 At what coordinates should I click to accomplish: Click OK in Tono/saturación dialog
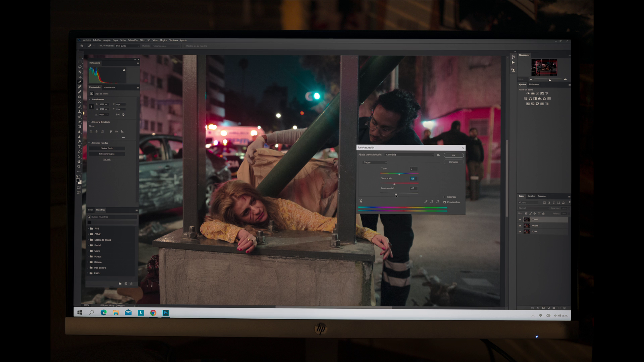[453, 155]
